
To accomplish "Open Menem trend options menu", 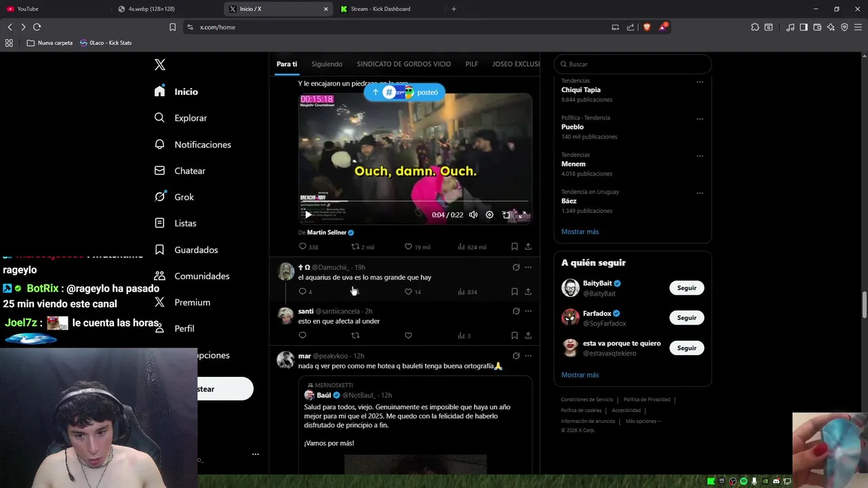I will tap(700, 156).
